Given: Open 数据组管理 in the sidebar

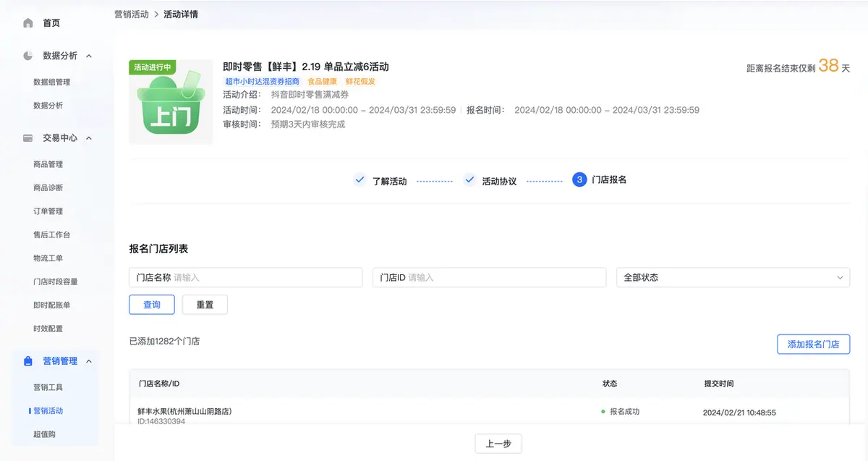Looking at the screenshot, I should [x=52, y=83].
